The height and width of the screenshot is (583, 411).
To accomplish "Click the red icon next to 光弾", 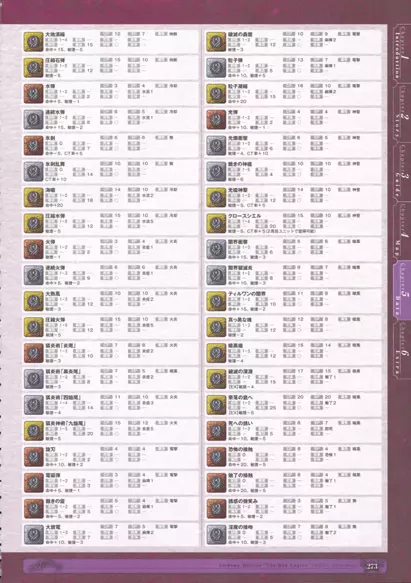I will click(216, 119).
